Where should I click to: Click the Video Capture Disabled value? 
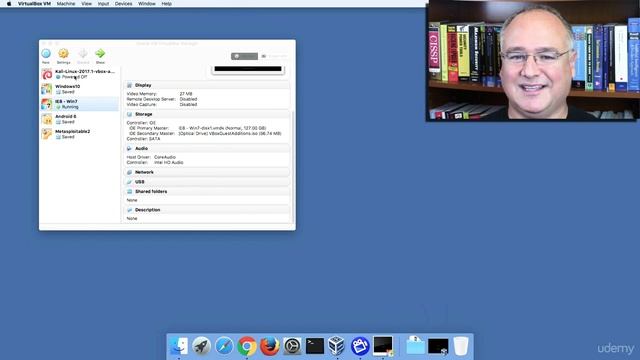click(x=188, y=104)
